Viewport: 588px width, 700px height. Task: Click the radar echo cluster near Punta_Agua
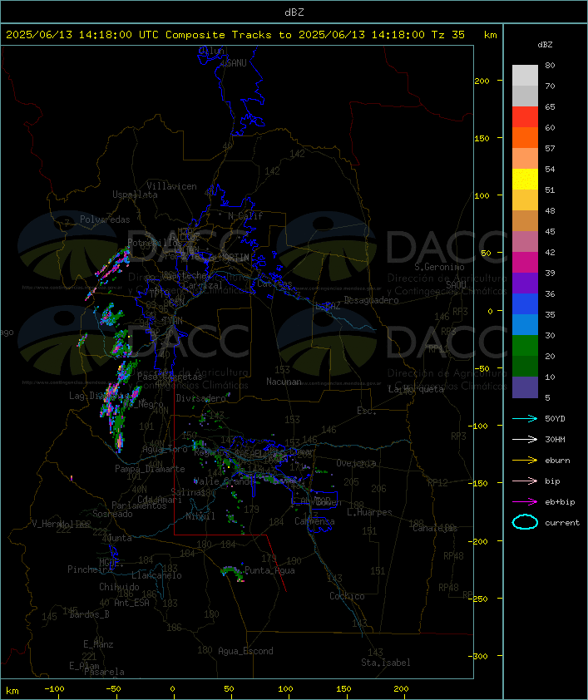tap(233, 573)
